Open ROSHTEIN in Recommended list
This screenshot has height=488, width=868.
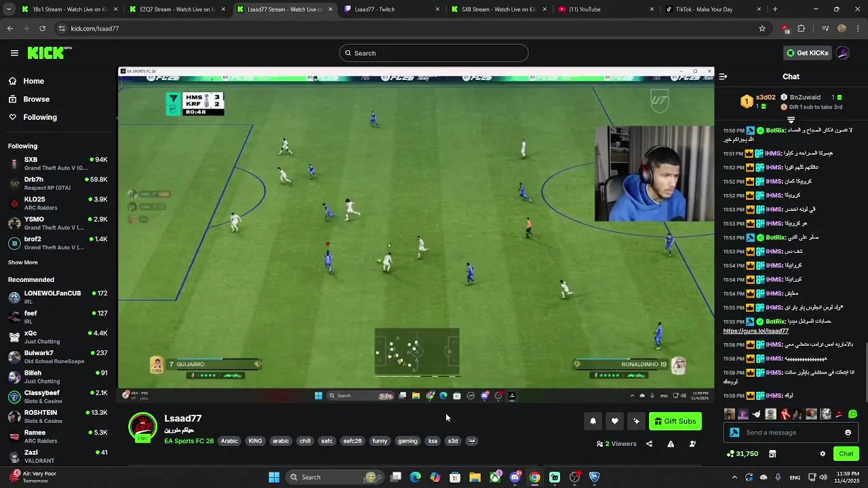coord(58,416)
